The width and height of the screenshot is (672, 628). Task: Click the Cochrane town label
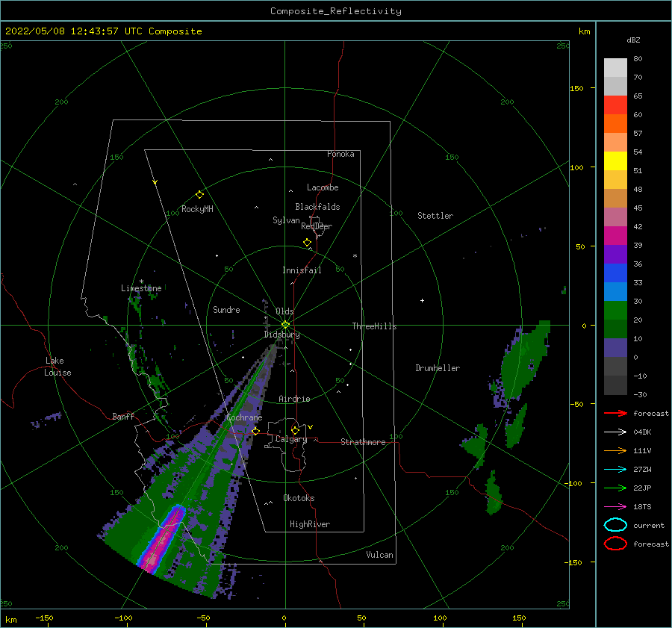tap(244, 417)
